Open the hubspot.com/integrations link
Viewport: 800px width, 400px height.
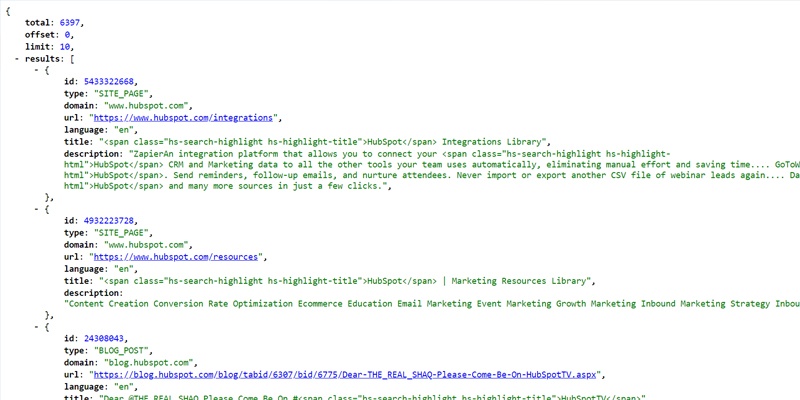[x=183, y=118]
